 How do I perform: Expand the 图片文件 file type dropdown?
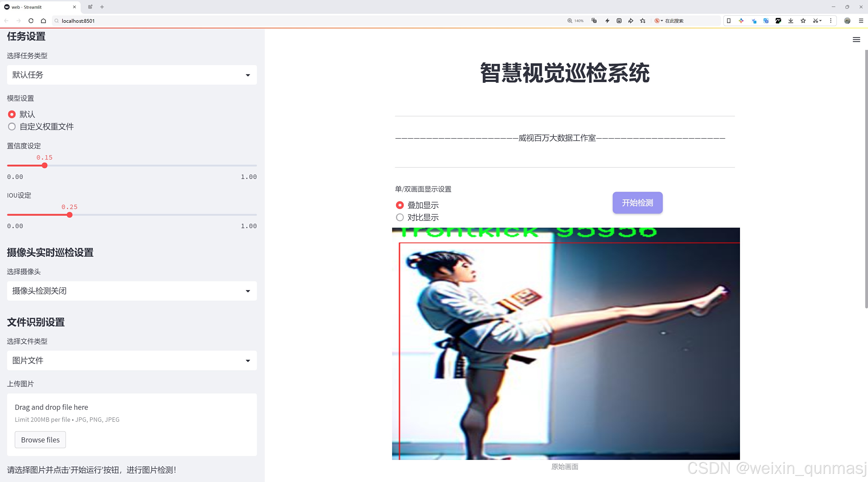click(132, 360)
